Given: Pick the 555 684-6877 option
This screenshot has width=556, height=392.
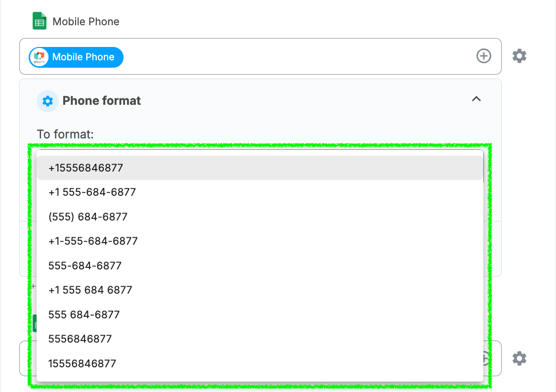Looking at the screenshot, I should (x=84, y=315).
